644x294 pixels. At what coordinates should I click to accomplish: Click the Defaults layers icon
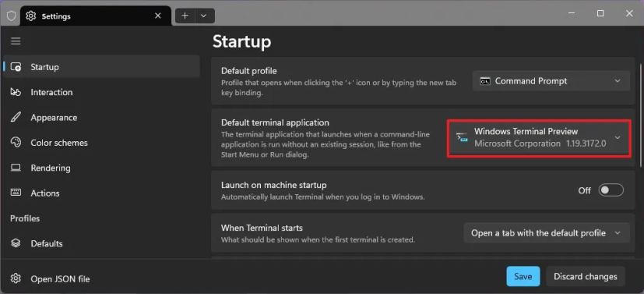16,243
